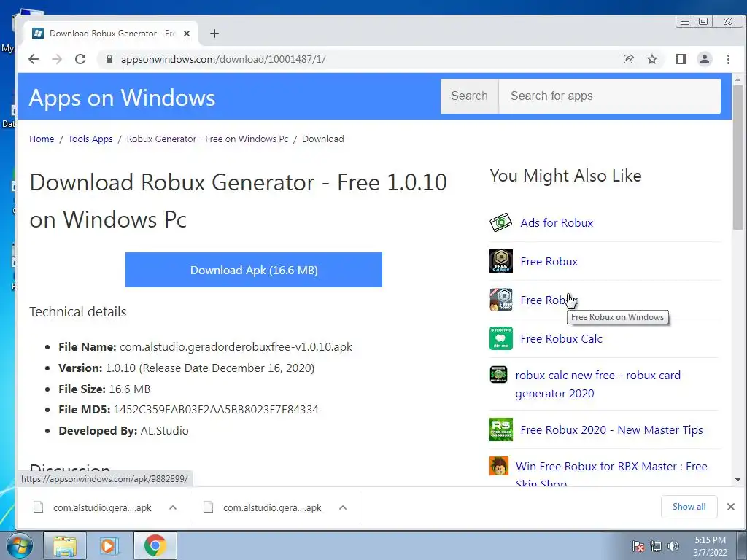Click the Free Robux 2020 app icon
The height and width of the screenshot is (560, 747).
pos(500,429)
